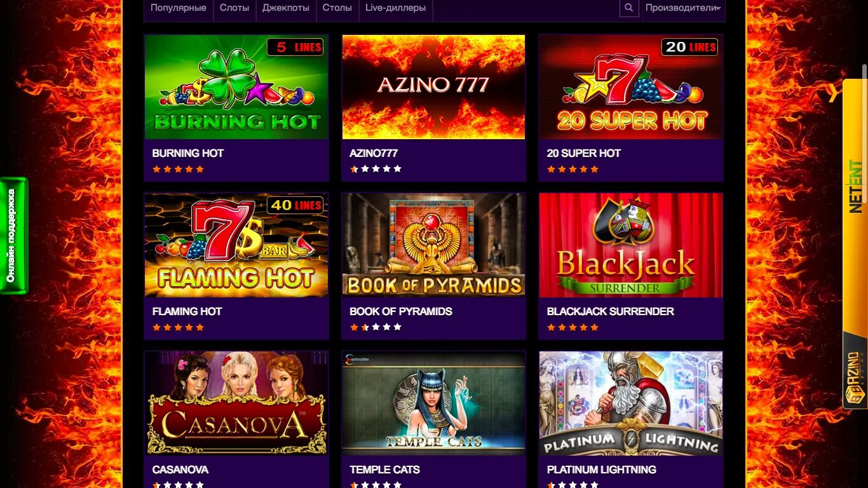Screen dimensions: 868x488
Task: Click the search magnifier icon
Action: 628,8
